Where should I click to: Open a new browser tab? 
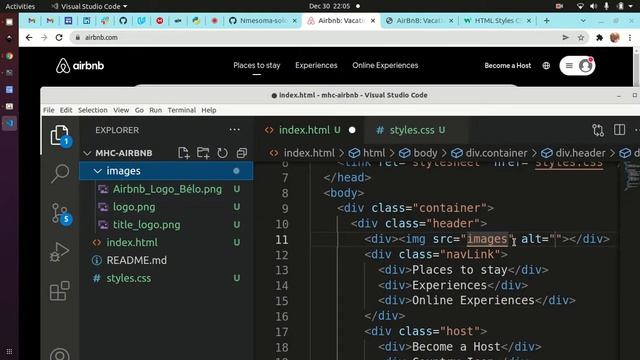click(547, 20)
